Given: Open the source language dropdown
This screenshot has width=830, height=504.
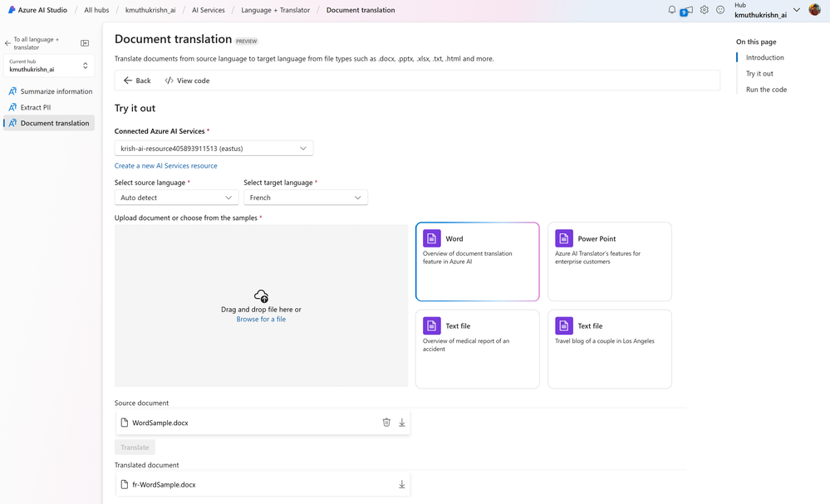Looking at the screenshot, I should [x=176, y=198].
